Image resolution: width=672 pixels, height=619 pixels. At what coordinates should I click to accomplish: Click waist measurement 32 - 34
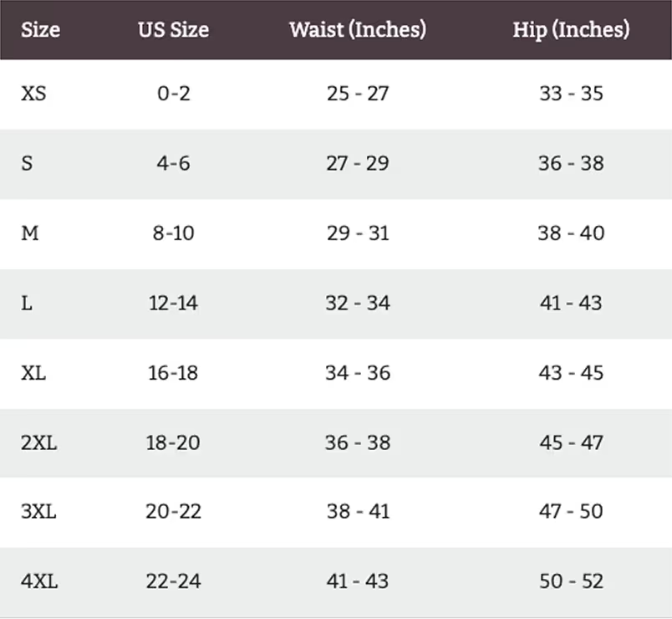(x=358, y=303)
